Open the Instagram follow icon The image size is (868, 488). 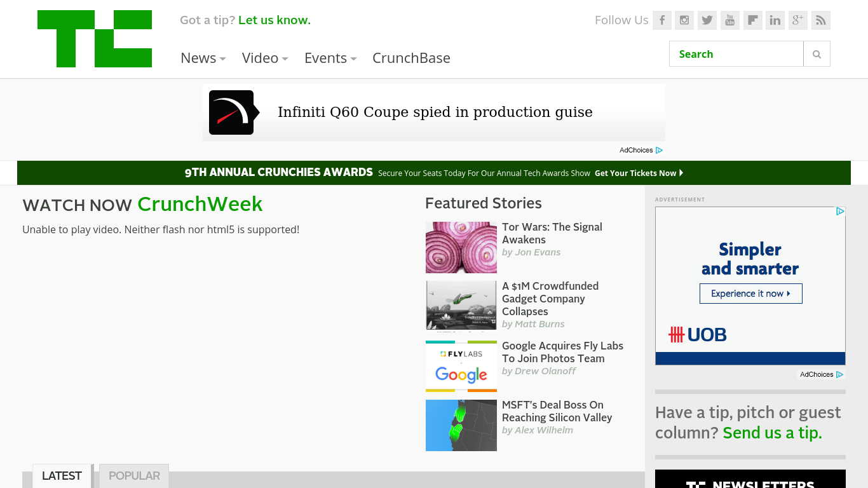tap(684, 20)
